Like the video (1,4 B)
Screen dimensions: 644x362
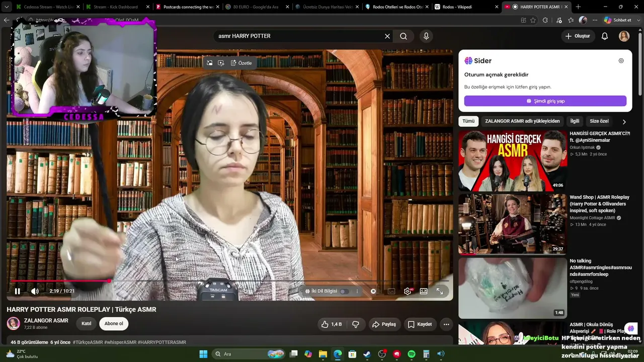tap(332, 324)
